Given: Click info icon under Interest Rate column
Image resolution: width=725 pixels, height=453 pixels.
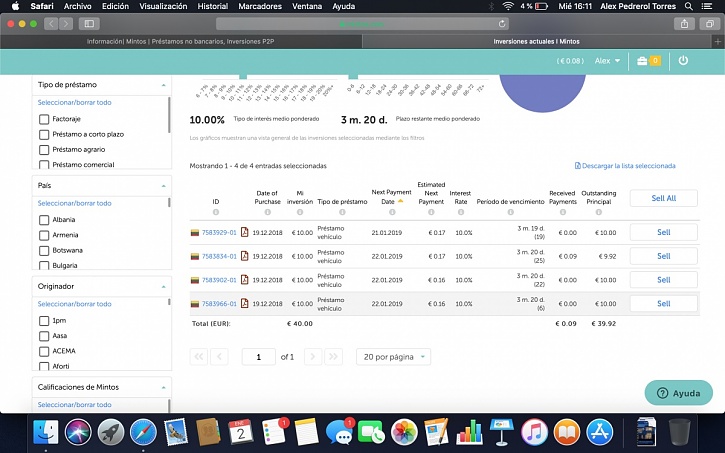Looking at the screenshot, I should (460, 211).
